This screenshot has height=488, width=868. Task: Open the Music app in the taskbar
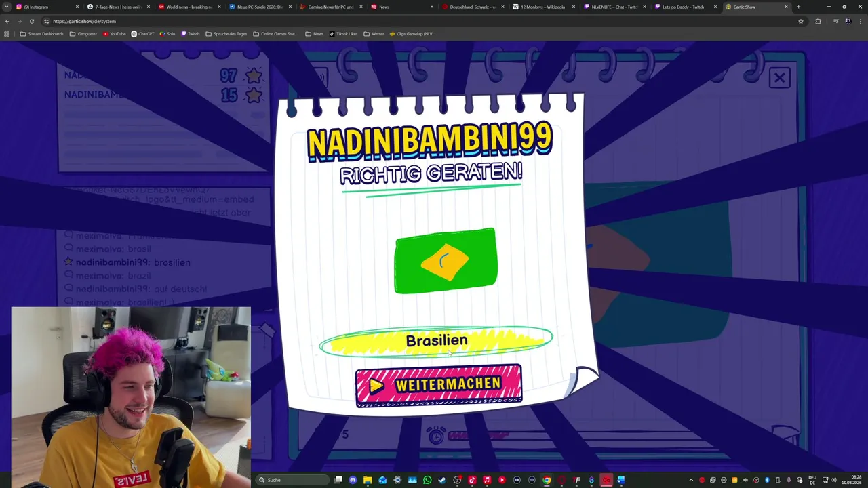[487, 480]
